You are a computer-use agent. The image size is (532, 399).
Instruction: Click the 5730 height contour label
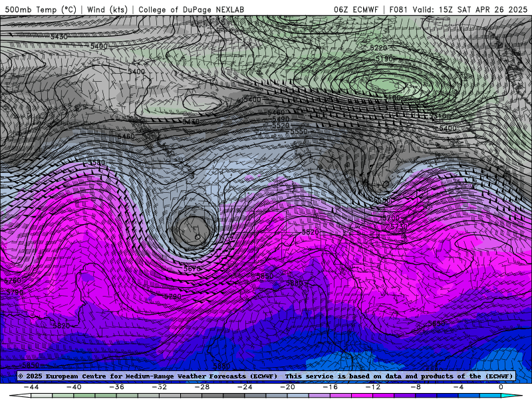[x=398, y=227]
